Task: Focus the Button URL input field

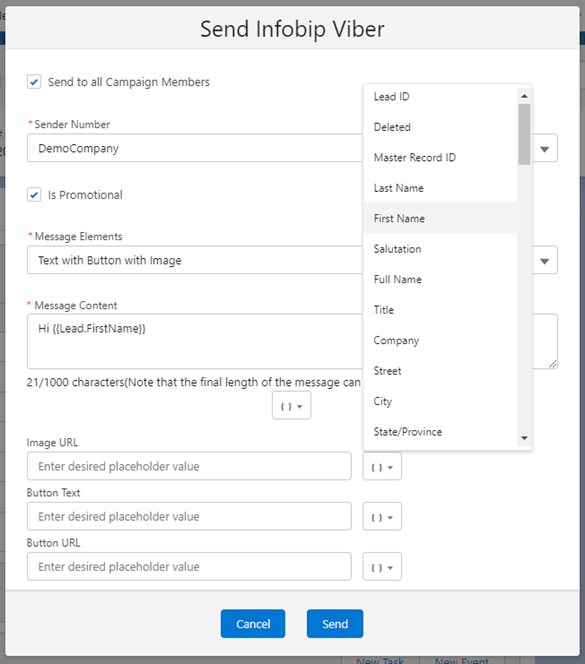Action: (x=189, y=567)
